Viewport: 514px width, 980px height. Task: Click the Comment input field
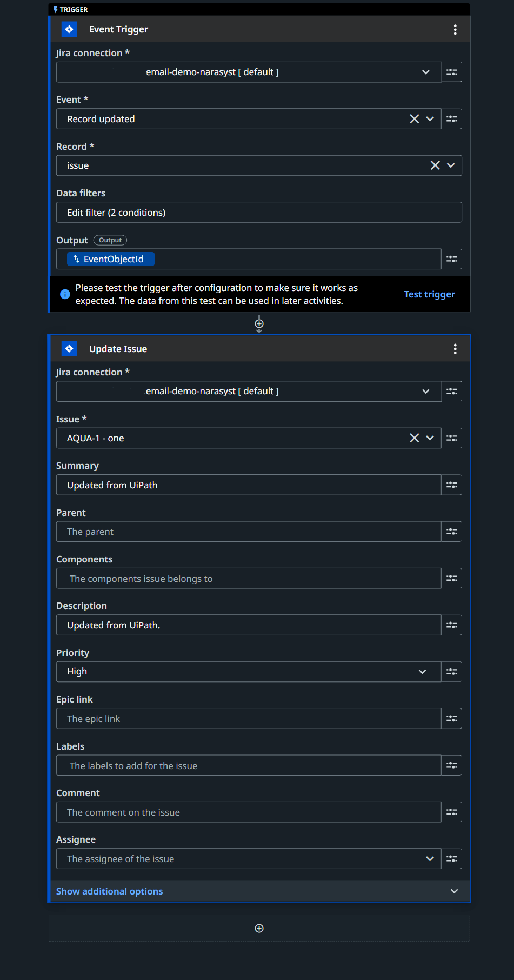point(249,812)
